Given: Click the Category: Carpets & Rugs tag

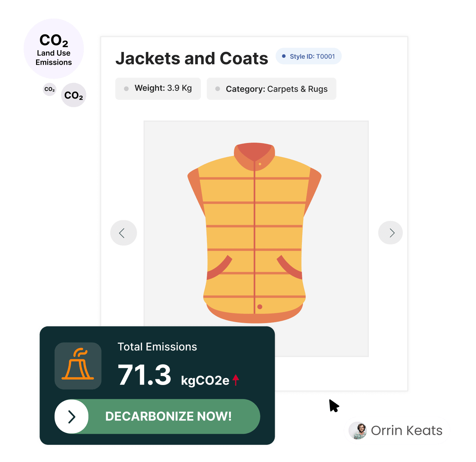Looking at the screenshot, I should pos(271,89).
